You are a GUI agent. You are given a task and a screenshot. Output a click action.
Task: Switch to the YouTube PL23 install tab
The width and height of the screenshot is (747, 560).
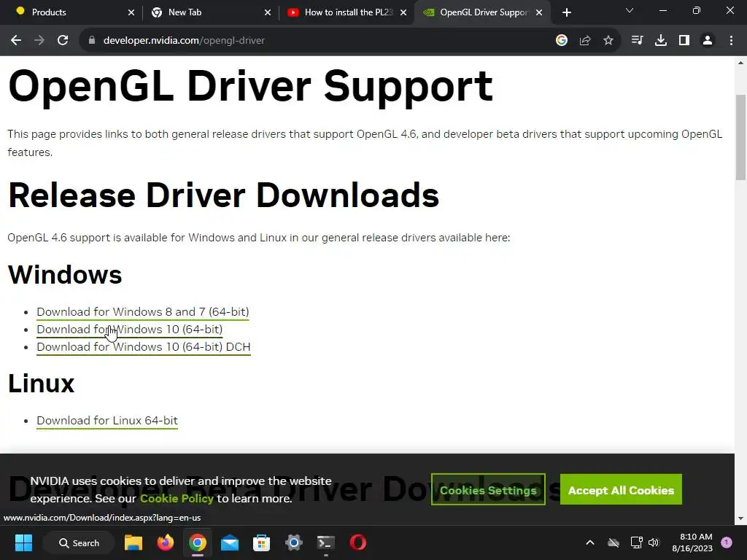tap(348, 12)
